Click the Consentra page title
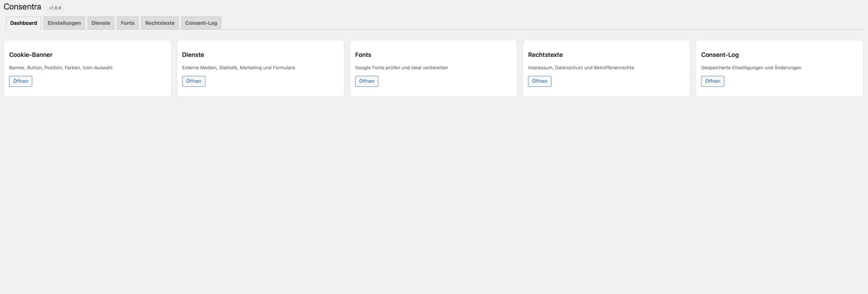The width and height of the screenshot is (868, 294). pos(22,7)
